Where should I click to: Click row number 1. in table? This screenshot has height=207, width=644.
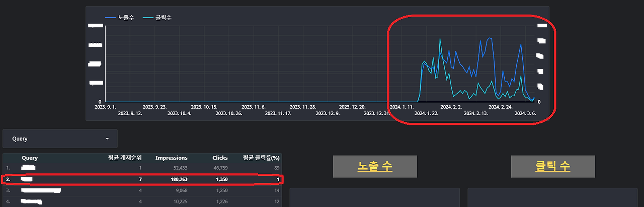pos(8,167)
